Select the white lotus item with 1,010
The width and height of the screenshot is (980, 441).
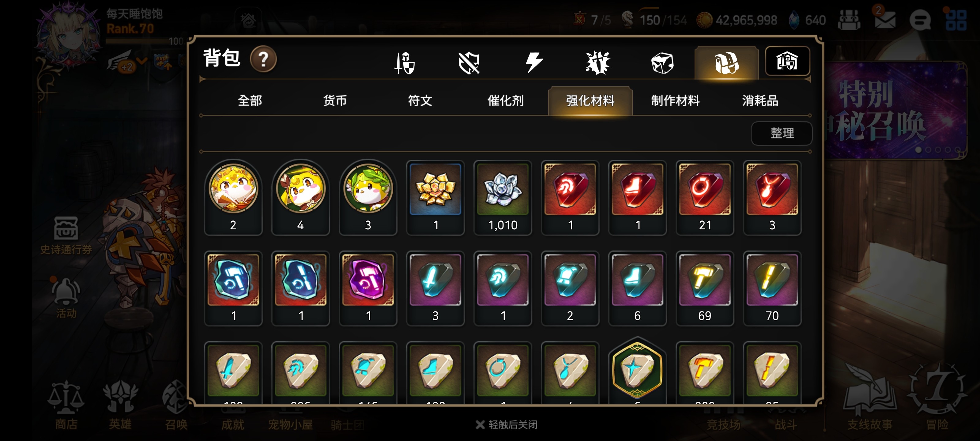pos(503,198)
